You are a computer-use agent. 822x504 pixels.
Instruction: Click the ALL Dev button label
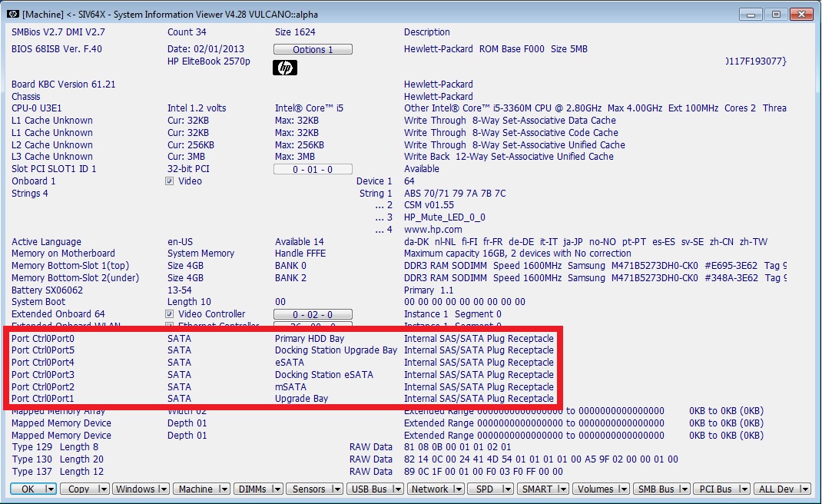click(777, 489)
